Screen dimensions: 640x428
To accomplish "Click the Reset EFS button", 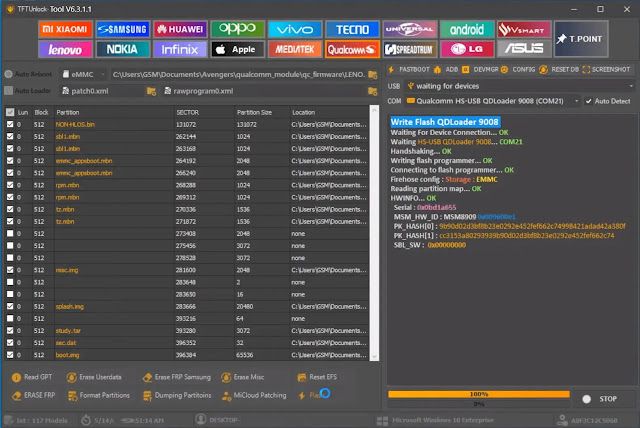I will pos(317,377).
